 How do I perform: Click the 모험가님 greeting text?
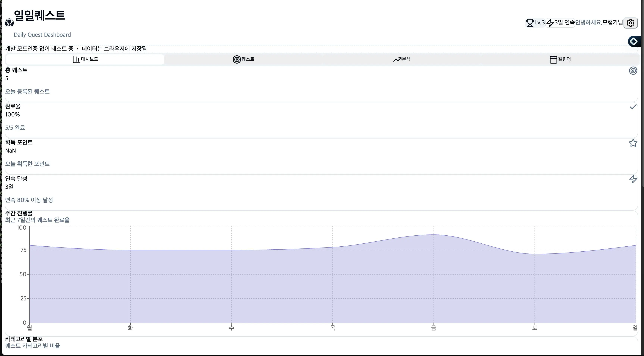click(x=612, y=23)
